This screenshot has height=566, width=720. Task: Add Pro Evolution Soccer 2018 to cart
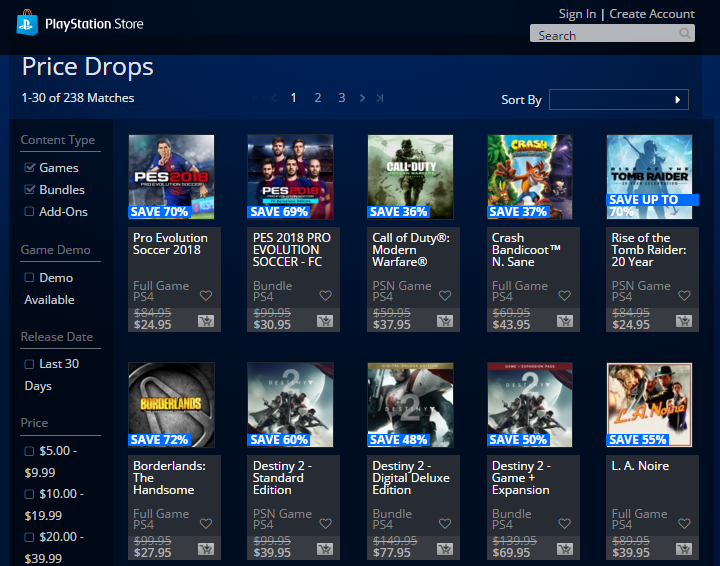[x=206, y=321]
